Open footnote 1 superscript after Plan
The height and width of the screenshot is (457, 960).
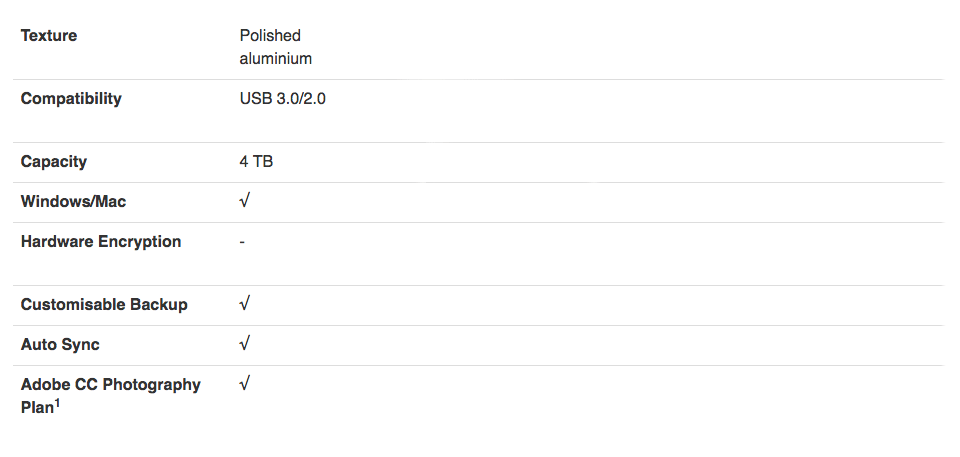pyautogui.click(x=56, y=403)
